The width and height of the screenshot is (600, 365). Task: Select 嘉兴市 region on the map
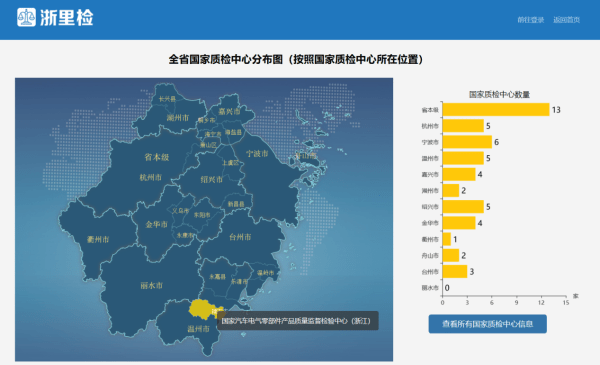pyautogui.click(x=229, y=111)
